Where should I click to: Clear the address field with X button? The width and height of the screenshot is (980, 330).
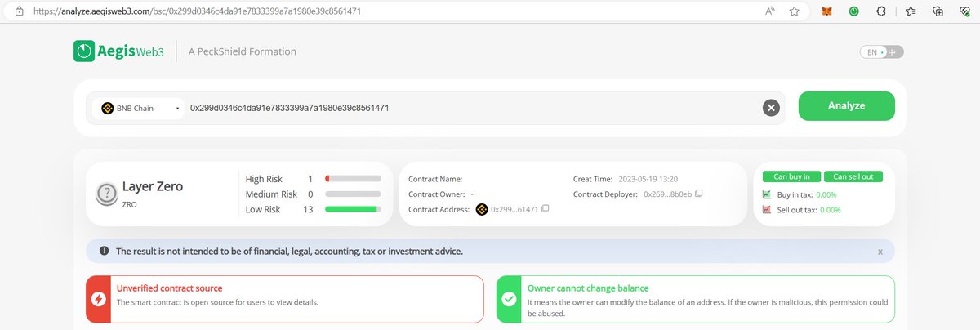[x=771, y=108]
